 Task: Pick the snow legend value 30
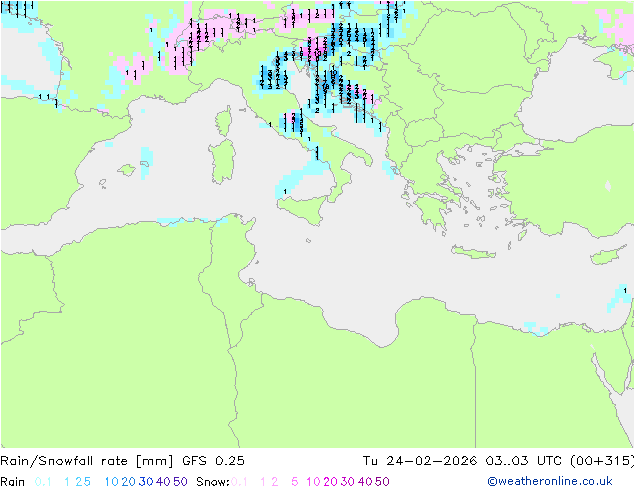pyautogui.click(x=348, y=482)
